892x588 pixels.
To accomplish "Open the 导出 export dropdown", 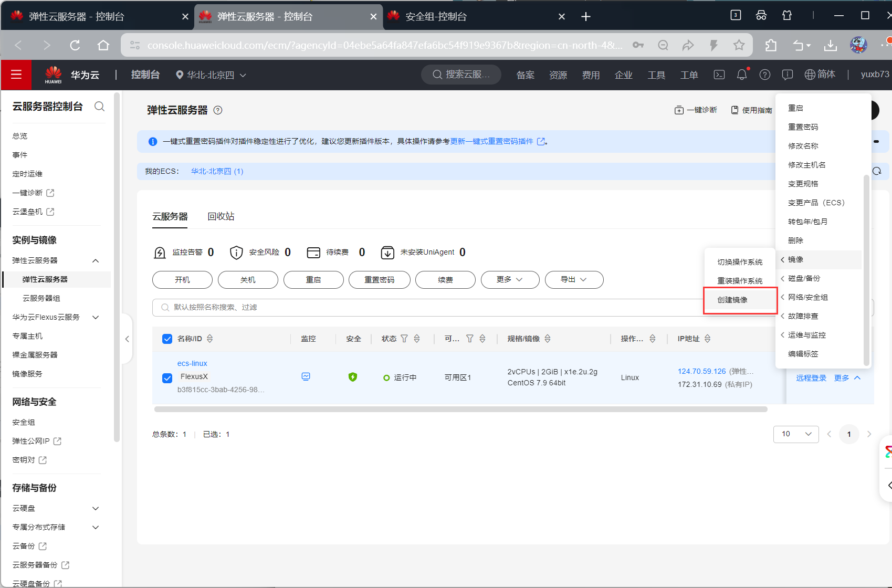I will pyautogui.click(x=574, y=280).
